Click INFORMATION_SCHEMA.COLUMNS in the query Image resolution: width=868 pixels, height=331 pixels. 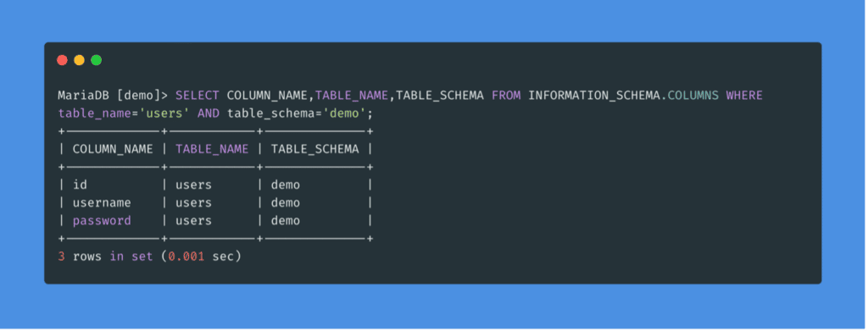click(623, 96)
